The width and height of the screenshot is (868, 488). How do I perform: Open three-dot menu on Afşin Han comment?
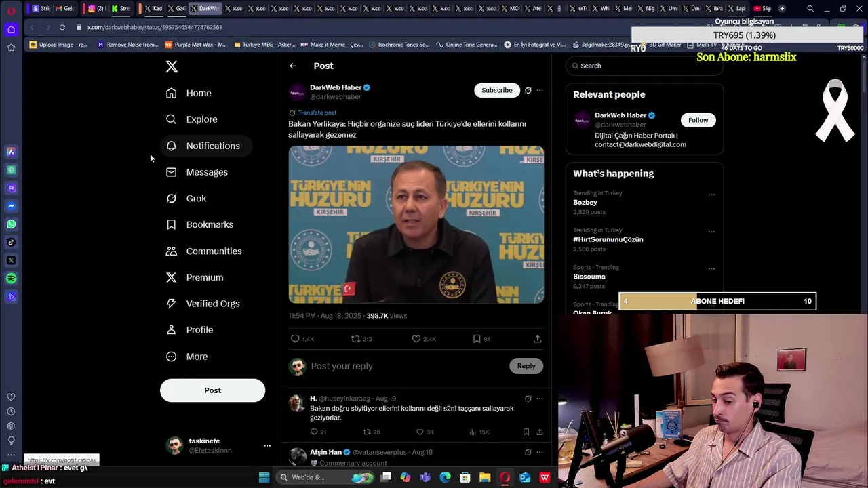click(540, 452)
